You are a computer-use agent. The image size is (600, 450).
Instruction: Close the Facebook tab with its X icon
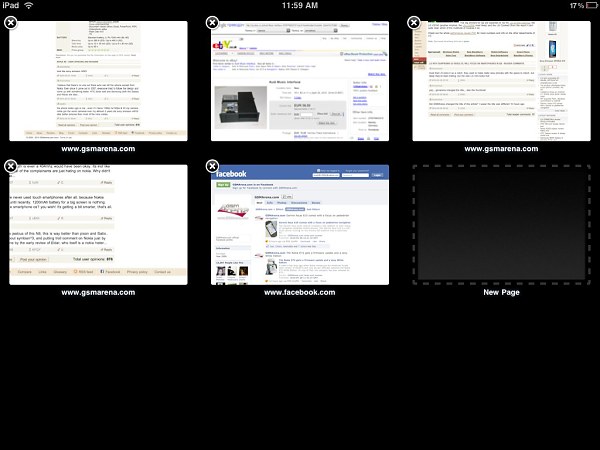coord(212,166)
